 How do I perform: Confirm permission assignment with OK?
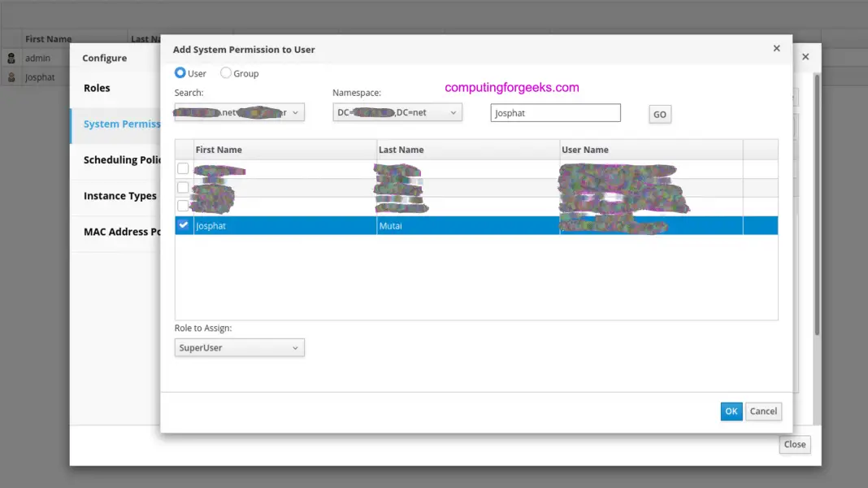pos(731,411)
